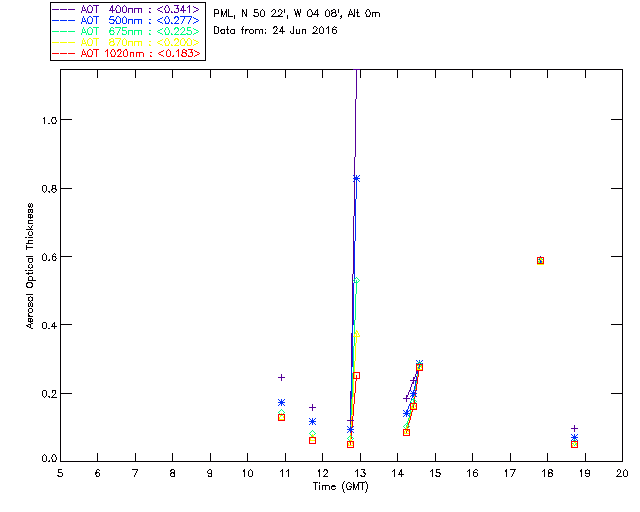Click the AOT 870nm <0.200> legend entry

click(x=126, y=42)
